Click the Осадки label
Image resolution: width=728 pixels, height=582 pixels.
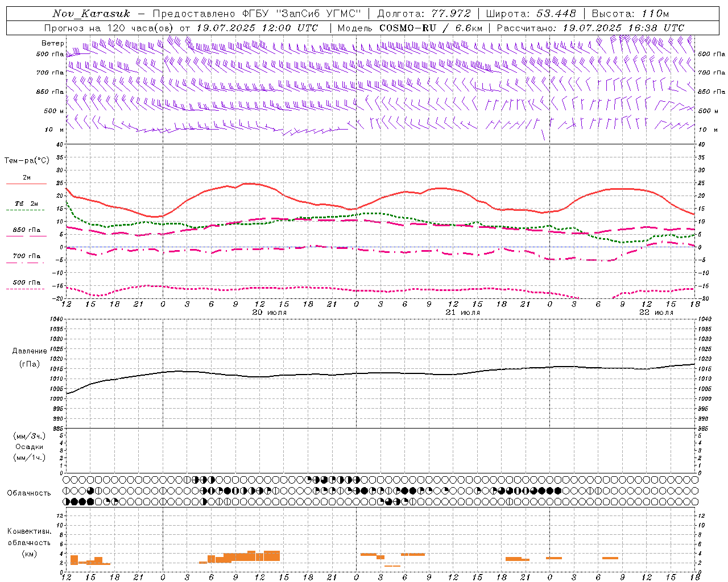click(x=29, y=447)
